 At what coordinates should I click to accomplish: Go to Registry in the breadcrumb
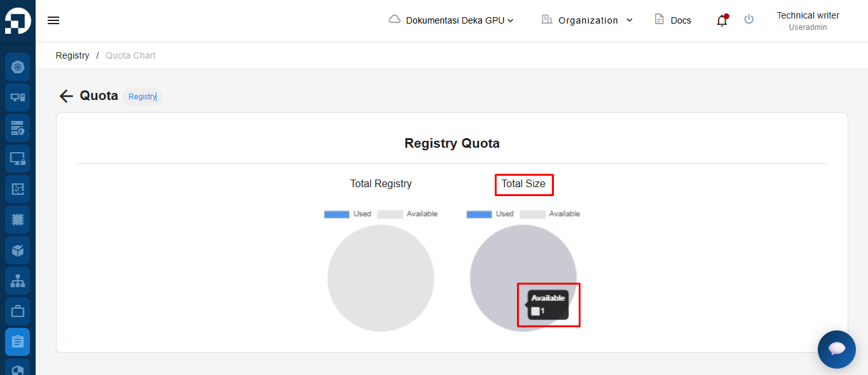[x=72, y=55]
